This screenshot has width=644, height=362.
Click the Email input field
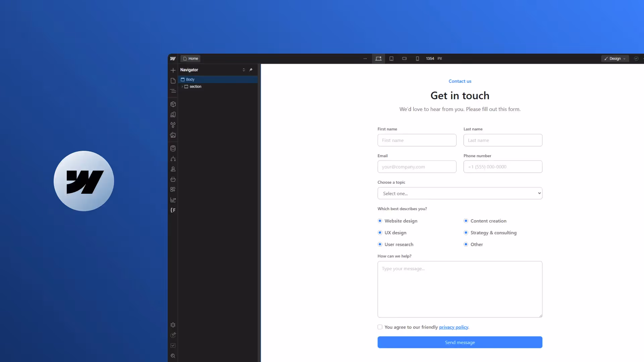417,167
